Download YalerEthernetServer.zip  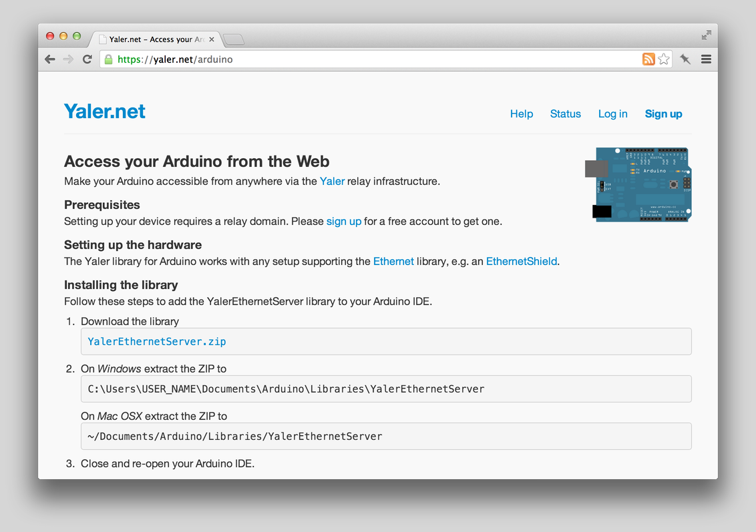(157, 341)
